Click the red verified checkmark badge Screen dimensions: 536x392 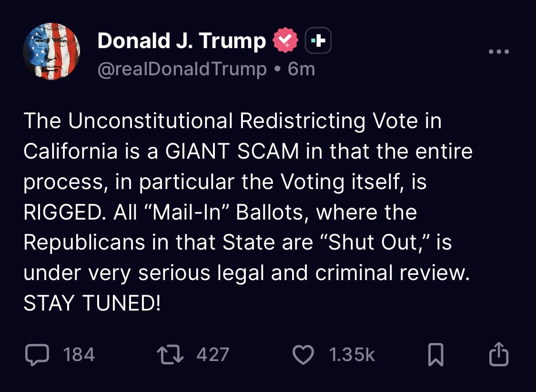tap(285, 42)
